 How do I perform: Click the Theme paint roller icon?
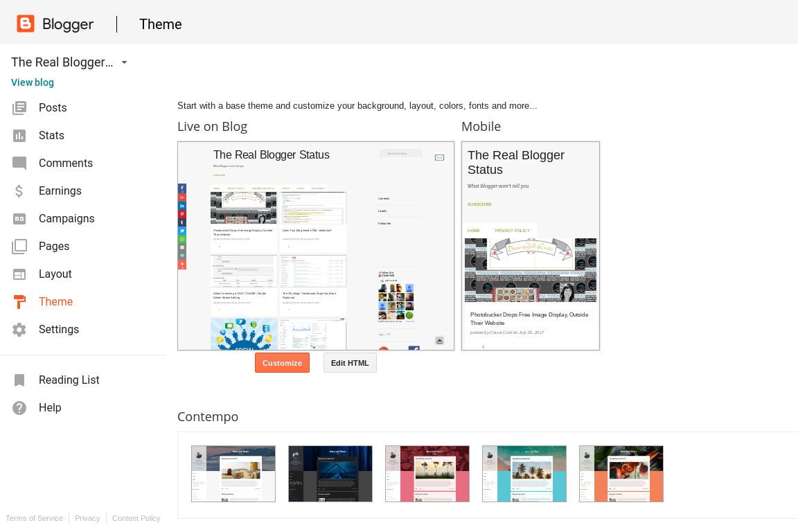coord(19,302)
